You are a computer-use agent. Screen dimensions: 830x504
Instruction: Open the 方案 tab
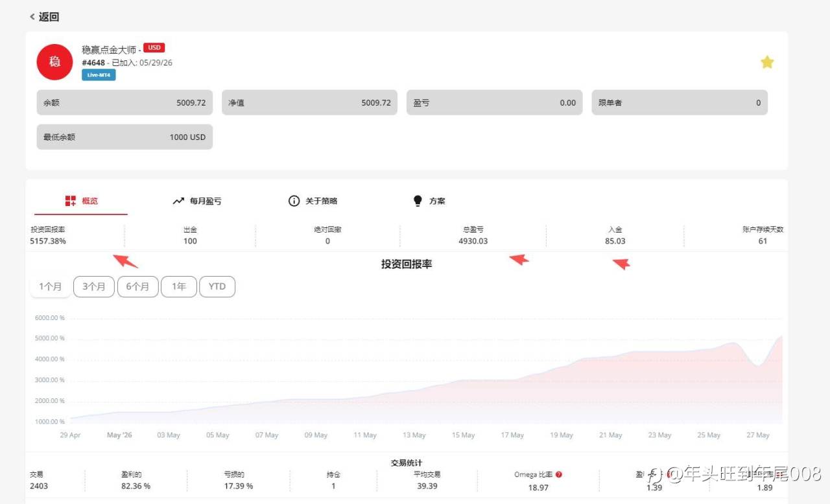[x=429, y=201]
